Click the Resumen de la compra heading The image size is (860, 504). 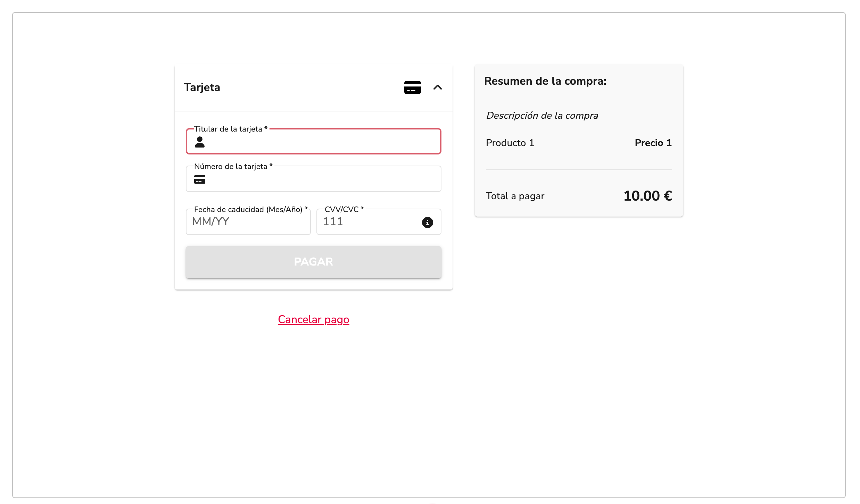pyautogui.click(x=545, y=81)
